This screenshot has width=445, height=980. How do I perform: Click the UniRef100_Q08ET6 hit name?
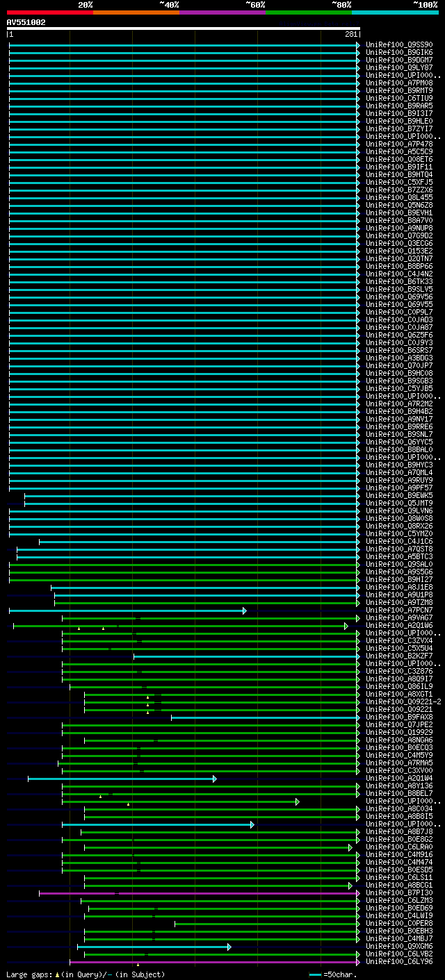point(399,160)
